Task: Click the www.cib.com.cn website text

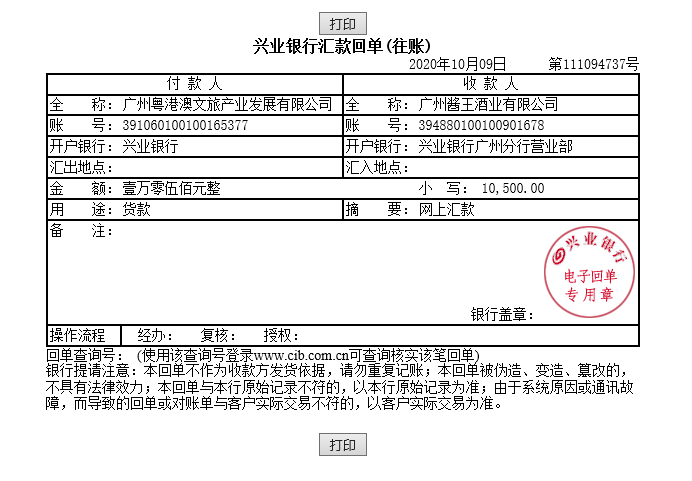Action: 301,355
